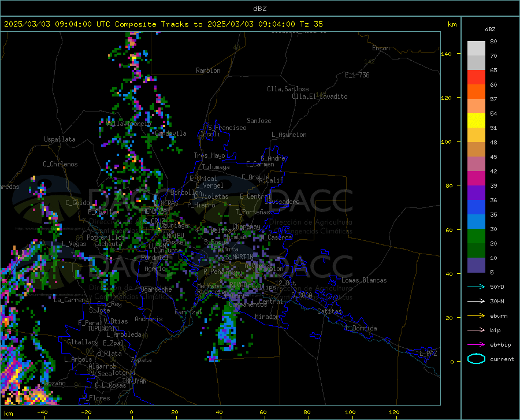Screen dimensions: 520x420
Task: Click the cyan 50YD arrow icon in legend
Action: point(476,287)
